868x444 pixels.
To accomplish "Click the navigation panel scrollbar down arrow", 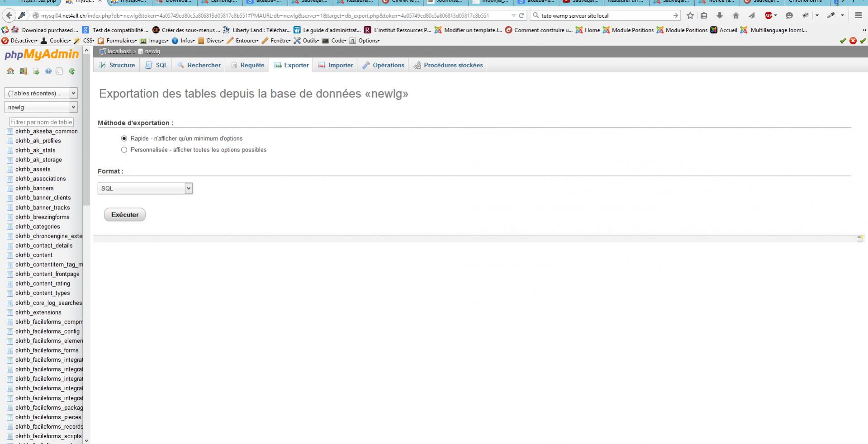I will [x=86, y=440].
